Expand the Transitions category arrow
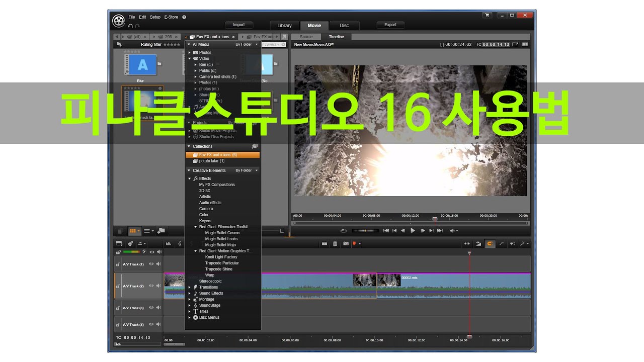Image resolution: width=644 pixels, height=362 pixels. (190, 287)
